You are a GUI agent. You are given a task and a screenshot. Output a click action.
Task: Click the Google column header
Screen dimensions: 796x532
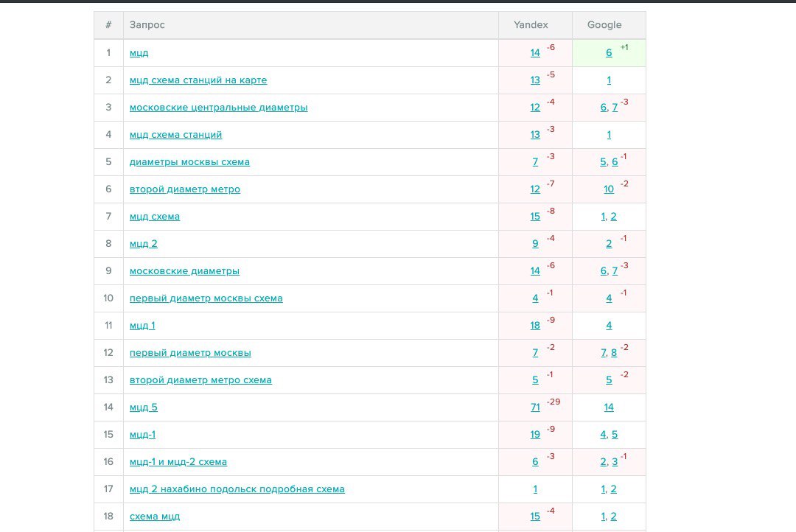604,25
